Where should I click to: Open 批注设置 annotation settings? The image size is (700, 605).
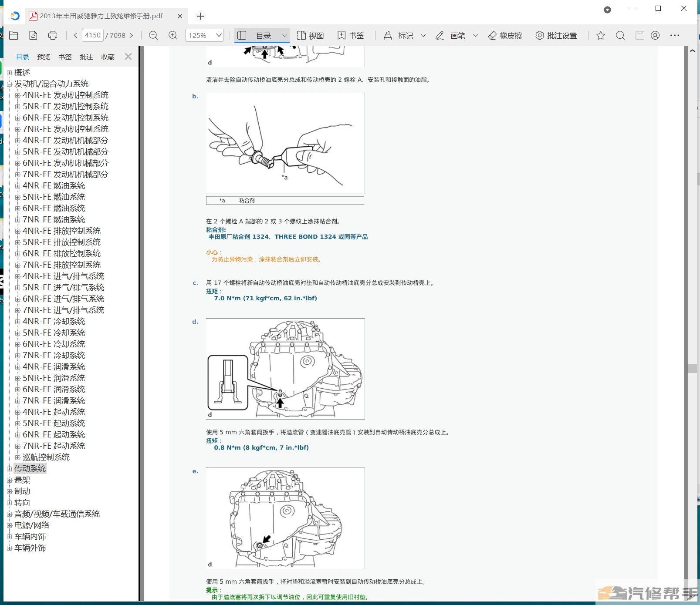coord(556,36)
